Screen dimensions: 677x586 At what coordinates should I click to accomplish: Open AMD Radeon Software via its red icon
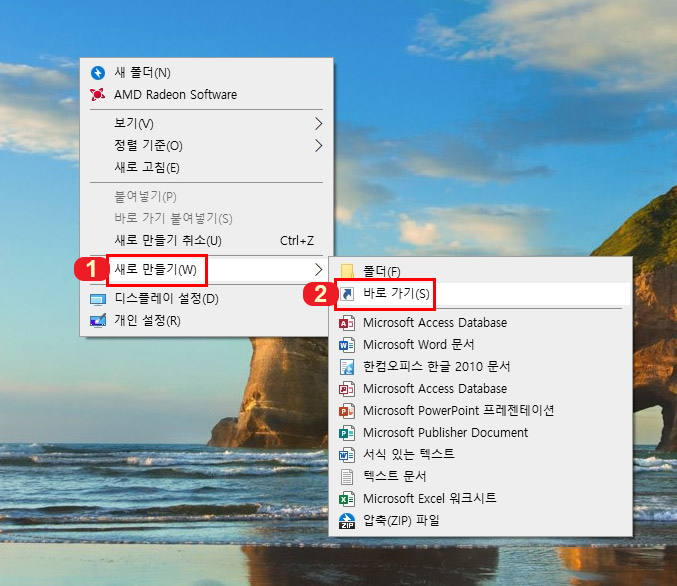(98, 94)
